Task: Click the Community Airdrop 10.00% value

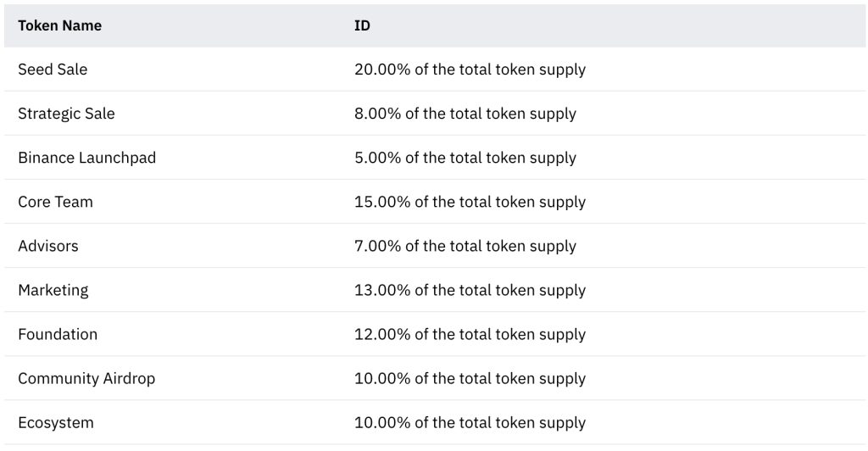Action: click(x=470, y=378)
